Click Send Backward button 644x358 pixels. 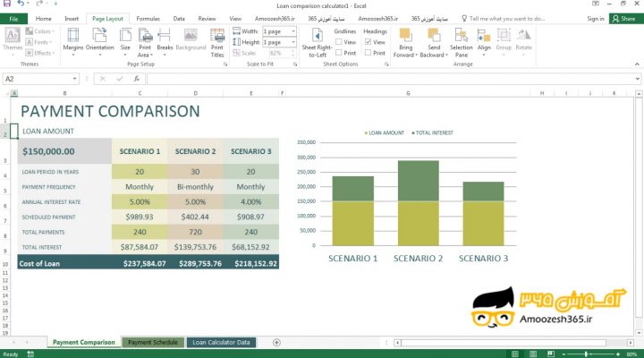[x=434, y=43]
